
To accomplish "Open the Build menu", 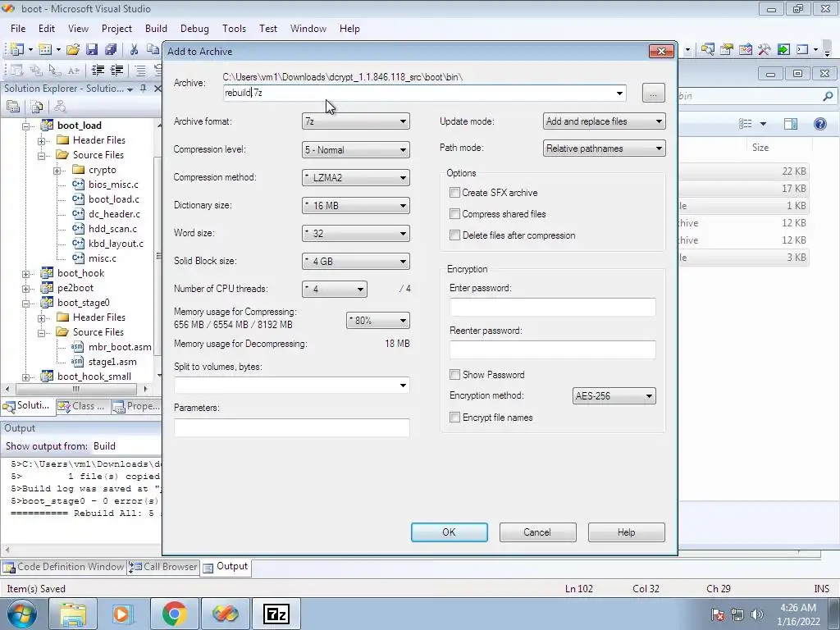I will pyautogui.click(x=156, y=29).
